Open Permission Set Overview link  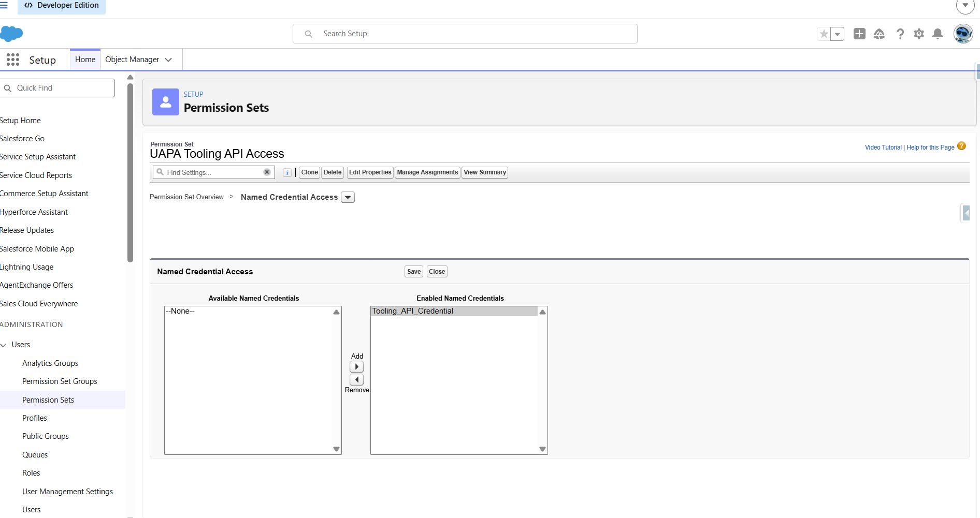(x=186, y=197)
